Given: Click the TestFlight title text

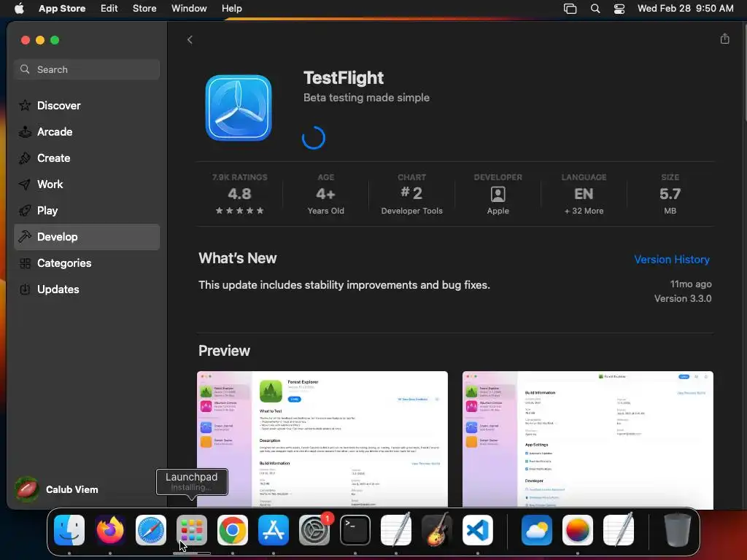Looking at the screenshot, I should pos(344,77).
